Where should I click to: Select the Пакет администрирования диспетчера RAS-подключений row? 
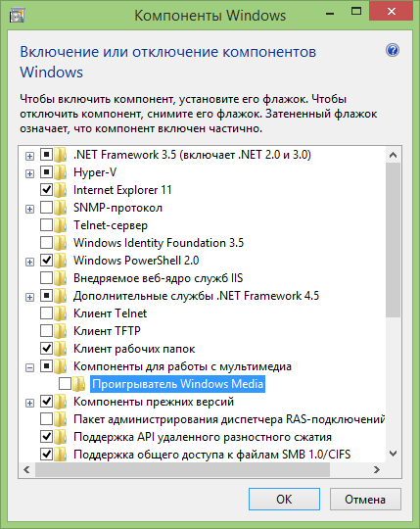point(229,419)
